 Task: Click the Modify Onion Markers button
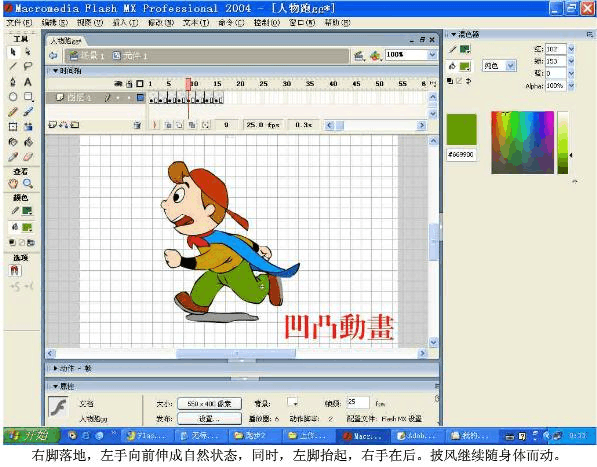pos(206,125)
